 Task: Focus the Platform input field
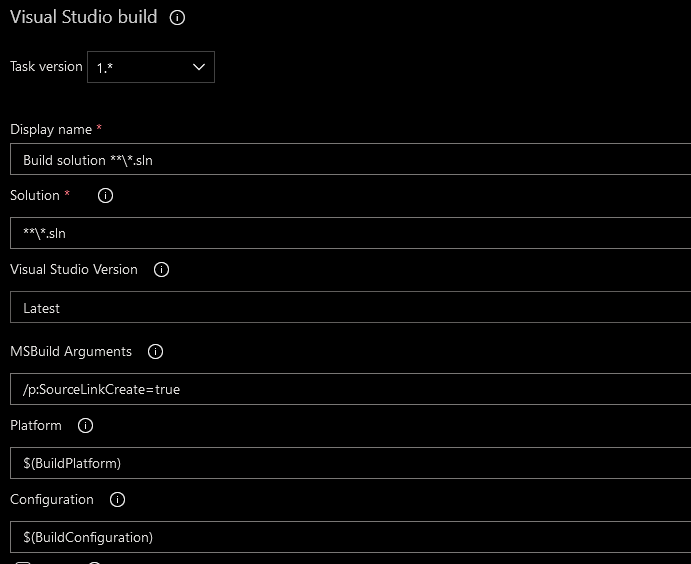point(350,463)
